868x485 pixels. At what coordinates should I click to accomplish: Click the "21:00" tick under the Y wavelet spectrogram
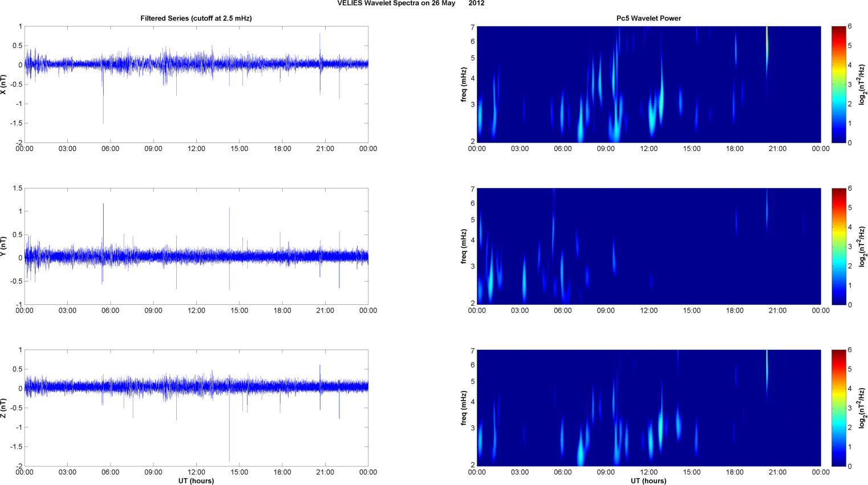click(x=778, y=311)
